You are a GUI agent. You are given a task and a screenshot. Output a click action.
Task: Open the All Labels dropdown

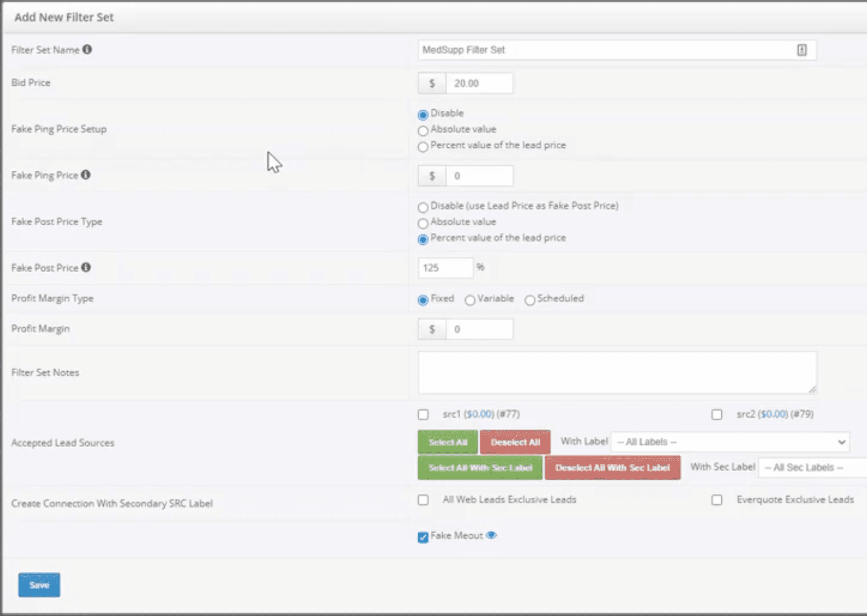tap(730, 442)
